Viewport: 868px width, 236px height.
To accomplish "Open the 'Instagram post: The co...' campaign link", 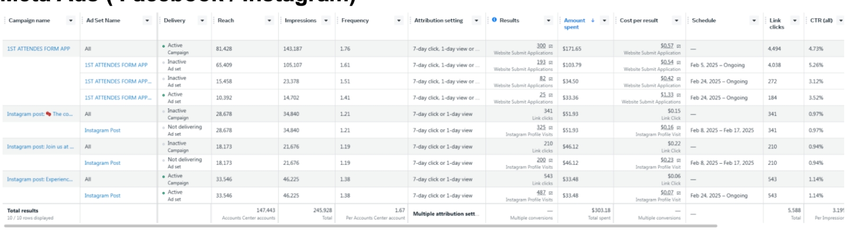I will point(40,114).
